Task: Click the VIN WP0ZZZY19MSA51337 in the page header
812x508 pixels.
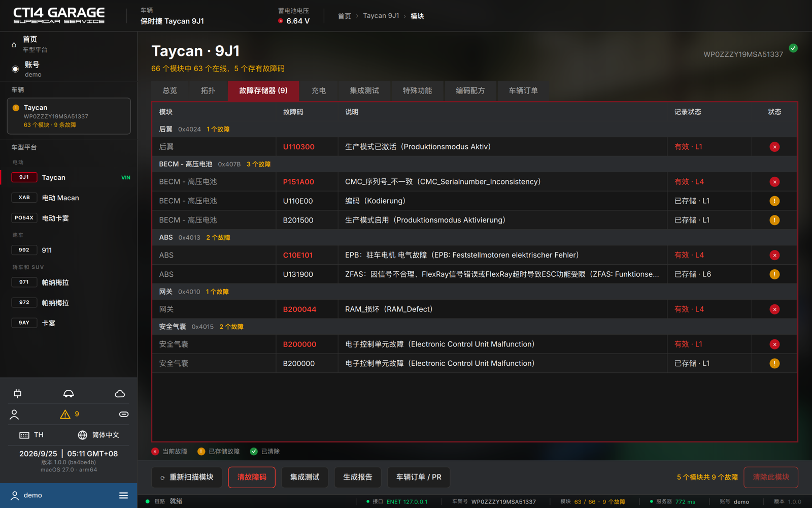Action: pos(743,54)
